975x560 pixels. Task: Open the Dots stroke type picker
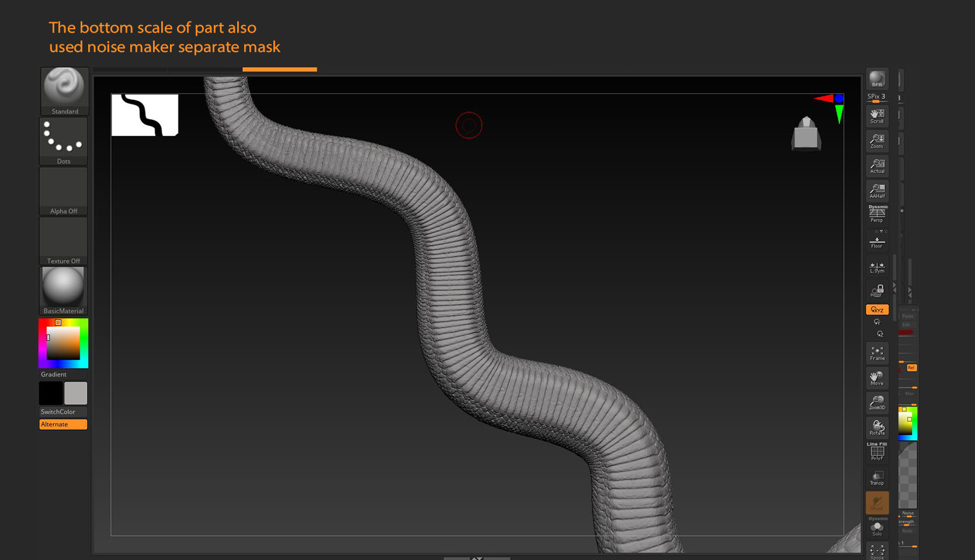[63, 140]
